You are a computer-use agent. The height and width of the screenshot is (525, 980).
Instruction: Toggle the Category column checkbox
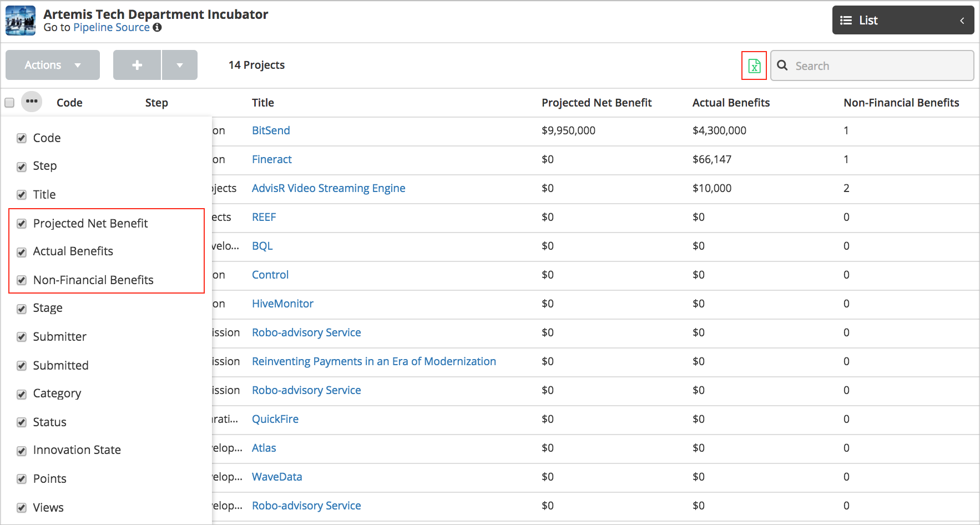pos(22,394)
